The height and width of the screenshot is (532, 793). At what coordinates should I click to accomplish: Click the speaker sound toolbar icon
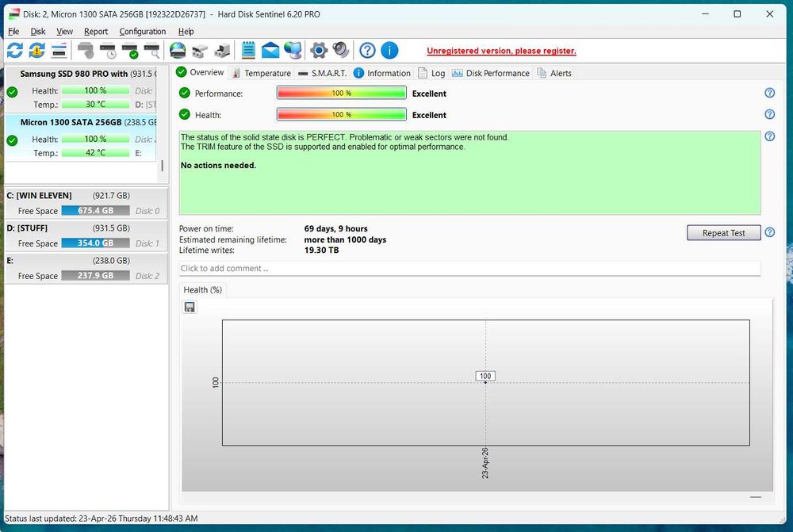[340, 50]
